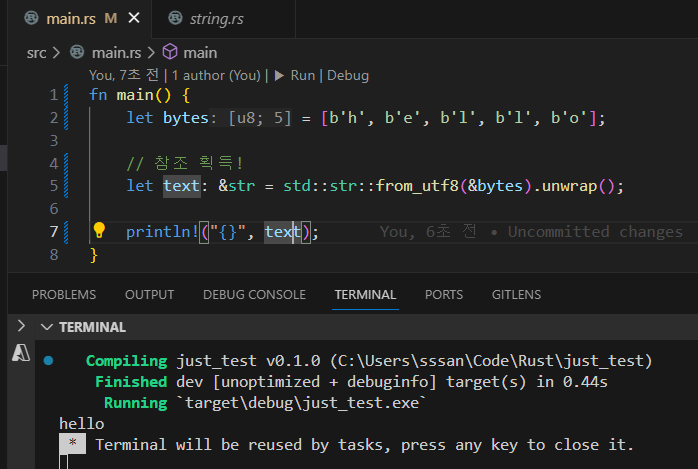
Task: Expand the collapsed sidebar arrow left of TERMINAL
Action: point(20,327)
